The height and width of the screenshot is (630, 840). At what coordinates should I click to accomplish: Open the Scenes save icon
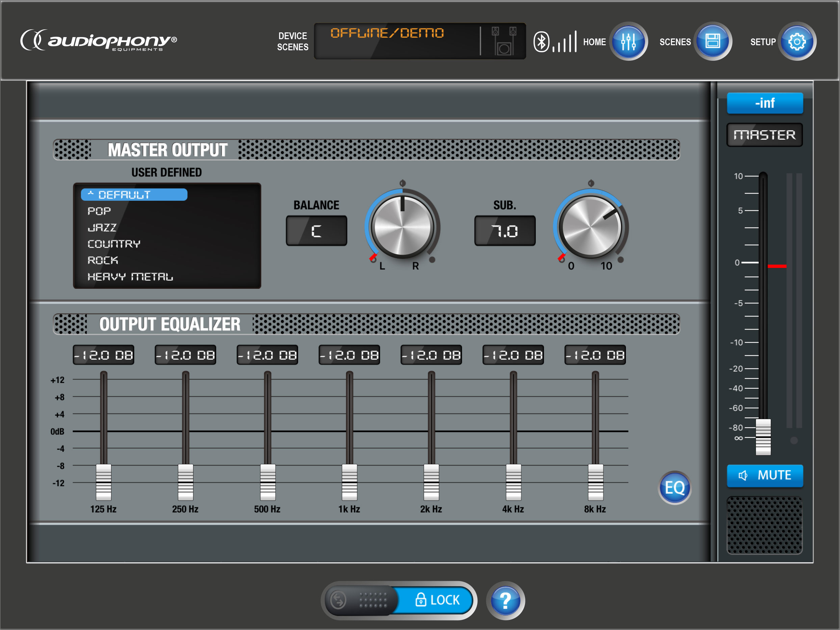pyautogui.click(x=712, y=42)
